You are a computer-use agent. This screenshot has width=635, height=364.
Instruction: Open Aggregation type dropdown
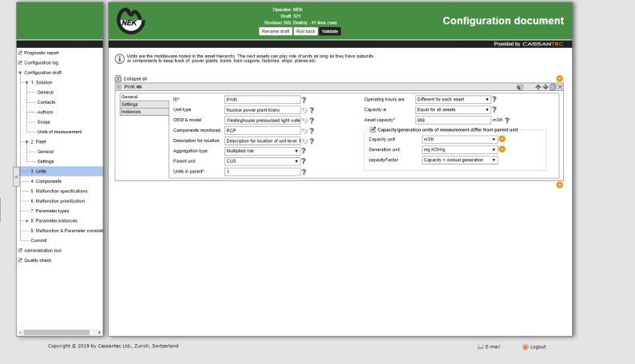262,151
